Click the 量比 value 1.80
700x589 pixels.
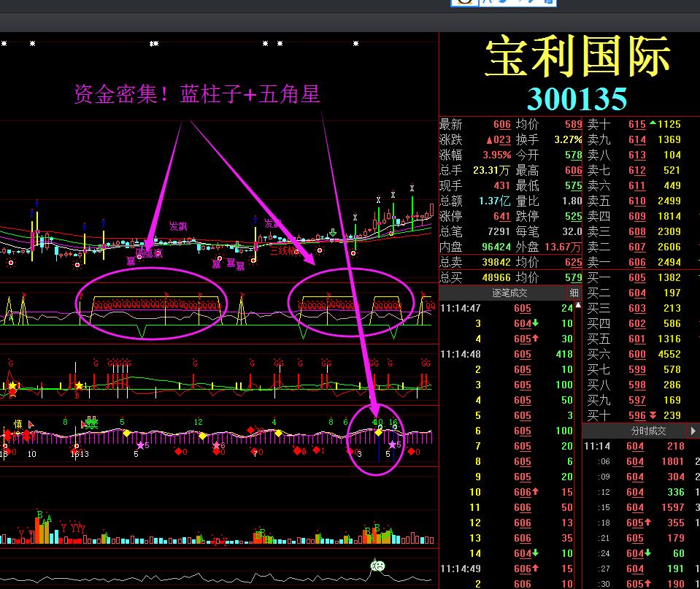tap(572, 201)
